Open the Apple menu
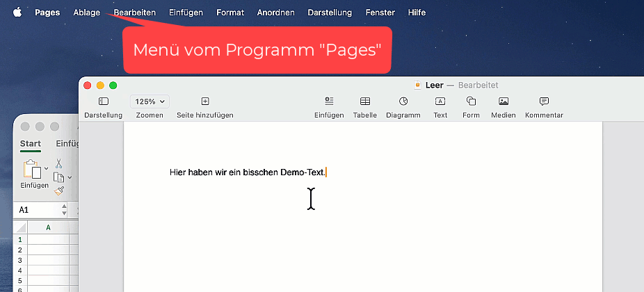This screenshot has width=644, height=292. coord(17,13)
